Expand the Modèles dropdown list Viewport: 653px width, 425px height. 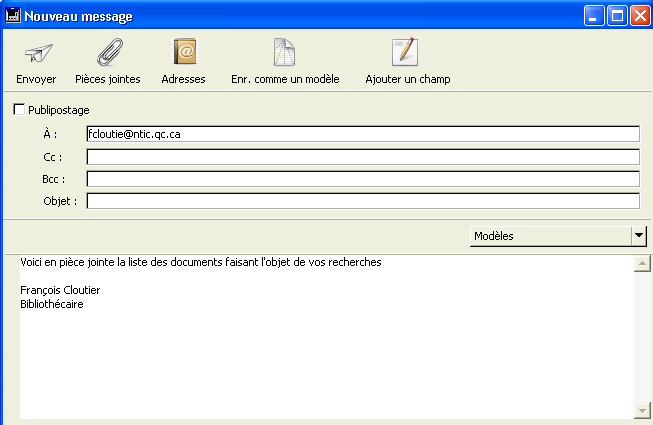click(x=639, y=236)
